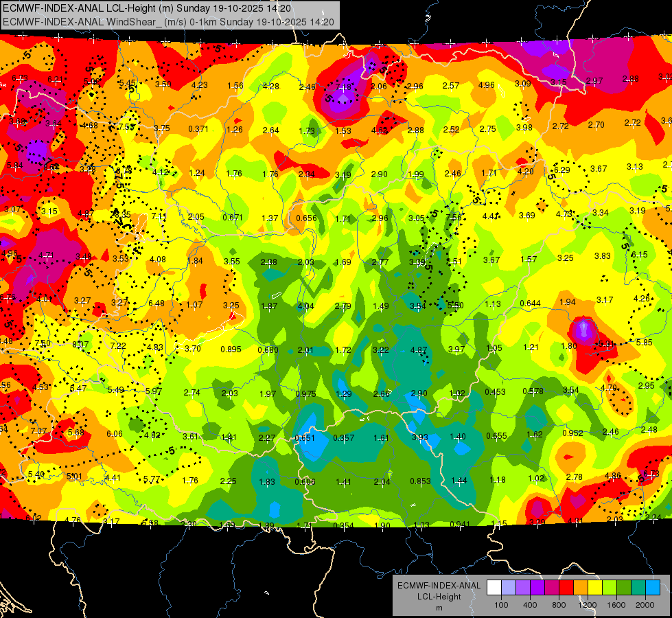Click the wind shear value 1.94

(568, 302)
